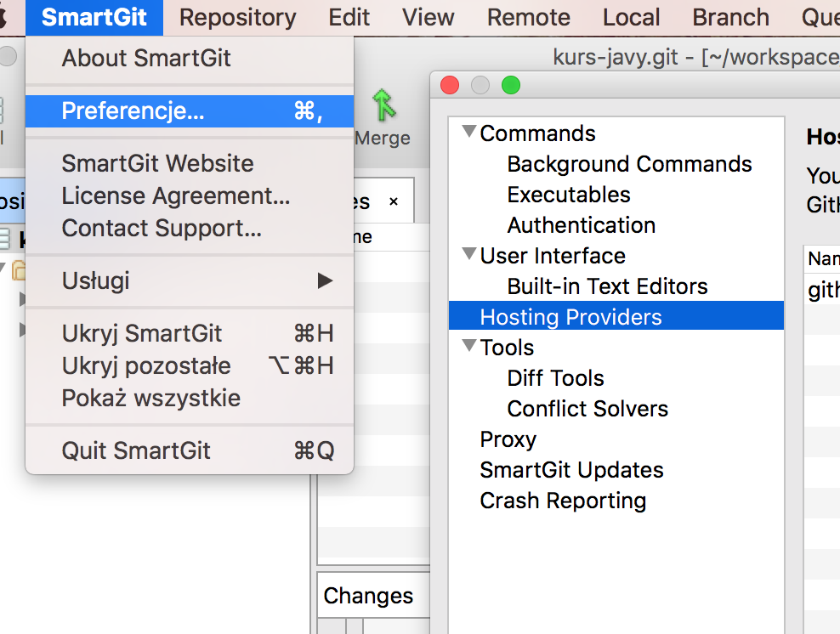Screen dimensions: 840x634
Task: Open the Local menu
Action: 631,18
